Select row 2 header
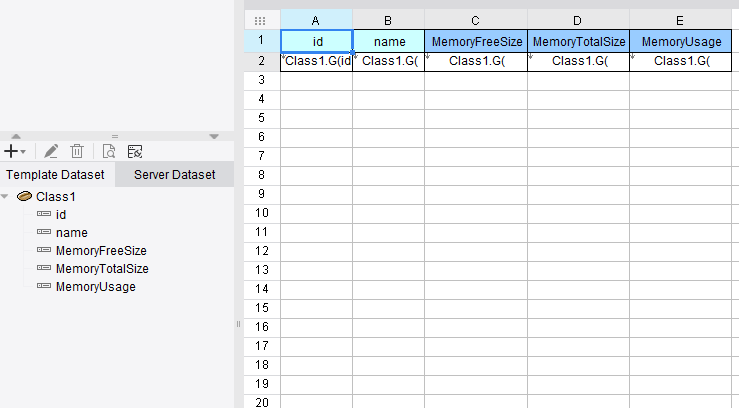This screenshot has width=739, height=408. click(262, 61)
